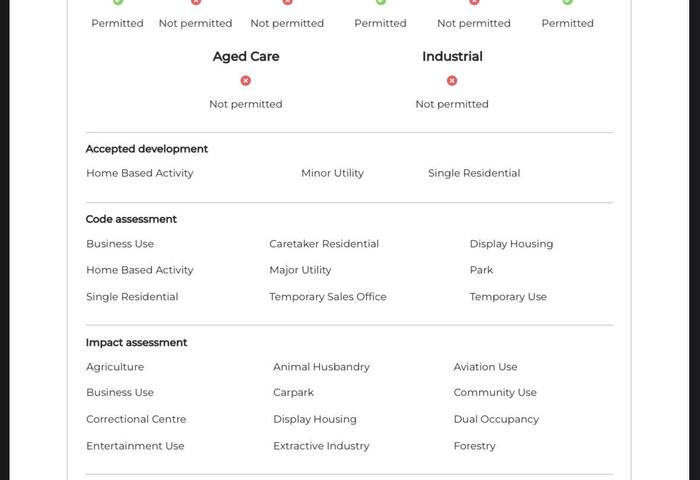Click the red cross icon under Industrial
700x480 pixels.
point(452,80)
